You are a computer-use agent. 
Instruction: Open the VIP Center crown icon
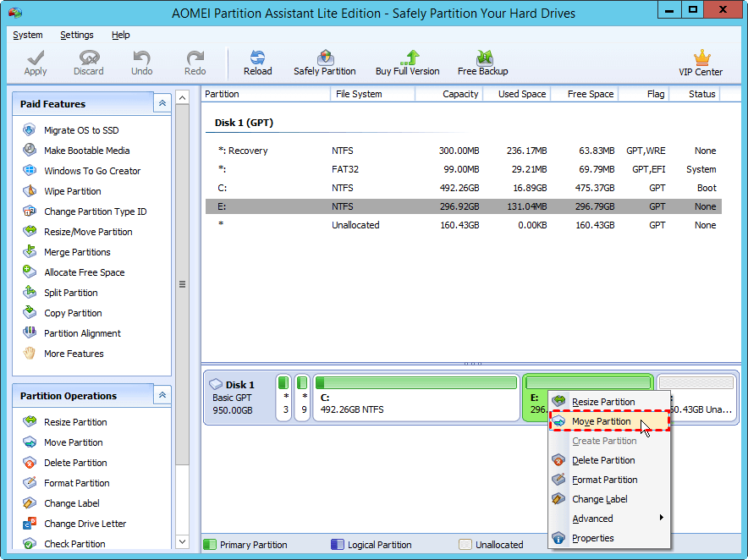[701, 58]
